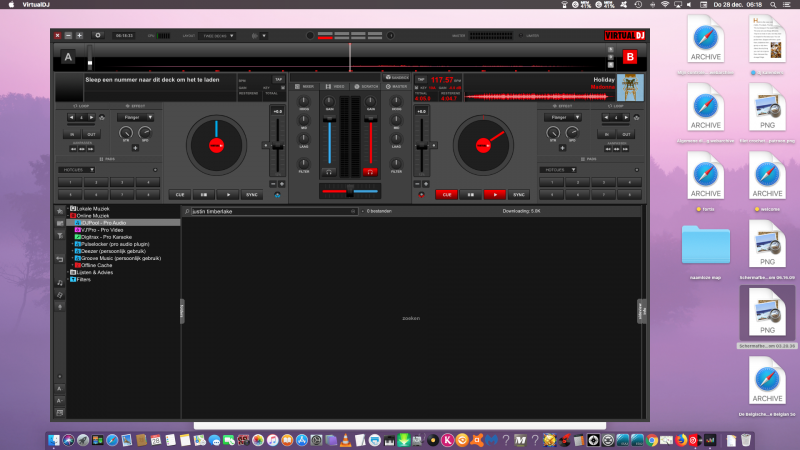Select Filters folder in browser tree
800x450 pixels.
point(83,280)
